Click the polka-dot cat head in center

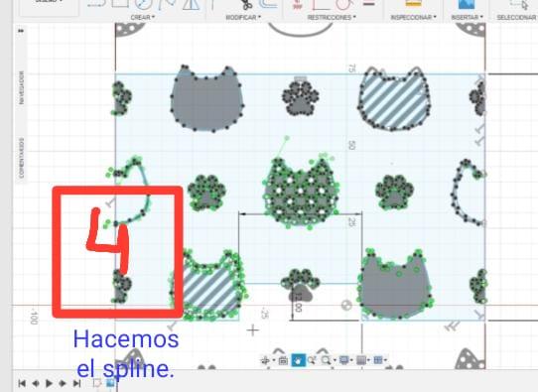tap(301, 194)
